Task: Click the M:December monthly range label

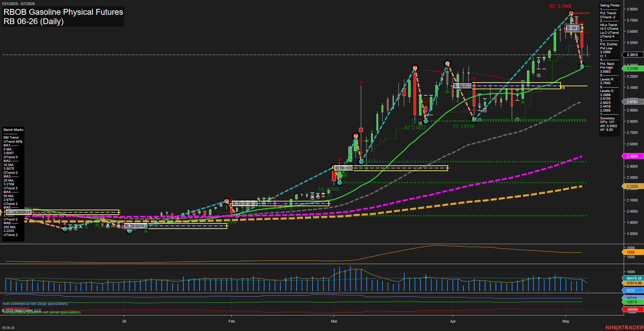Action: click(19, 212)
